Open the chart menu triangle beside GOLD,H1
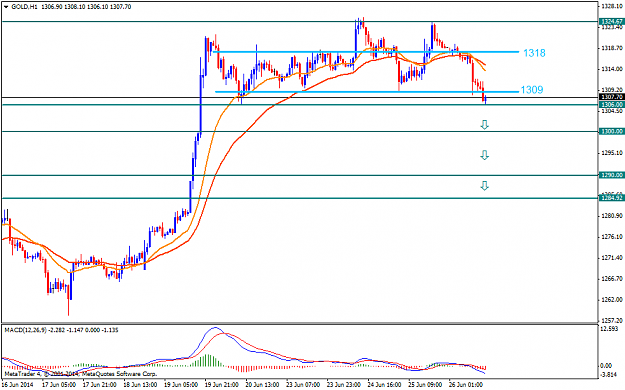The width and height of the screenshot is (625, 390). point(6,7)
